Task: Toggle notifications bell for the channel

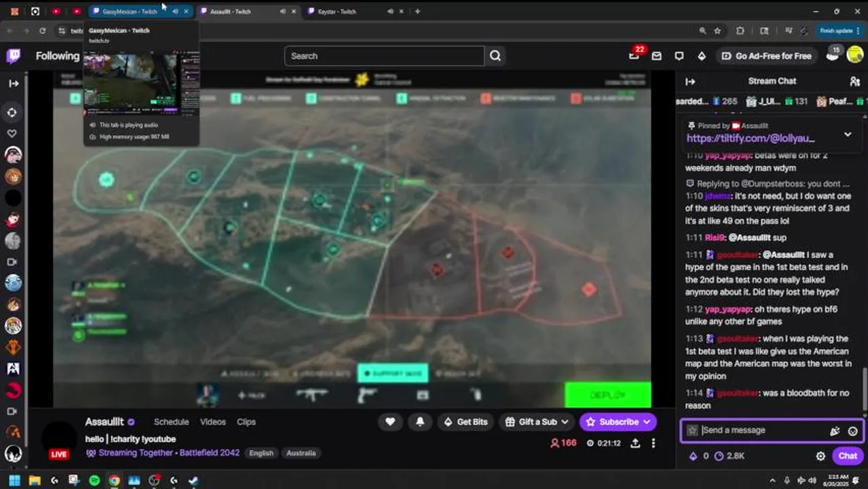Action: pyautogui.click(x=420, y=422)
